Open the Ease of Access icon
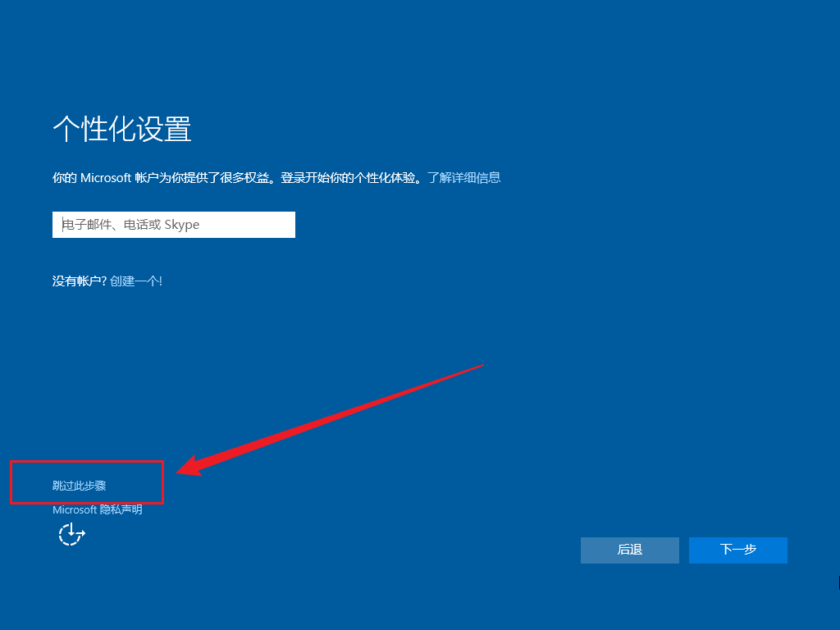This screenshot has width=840, height=630. (72, 534)
